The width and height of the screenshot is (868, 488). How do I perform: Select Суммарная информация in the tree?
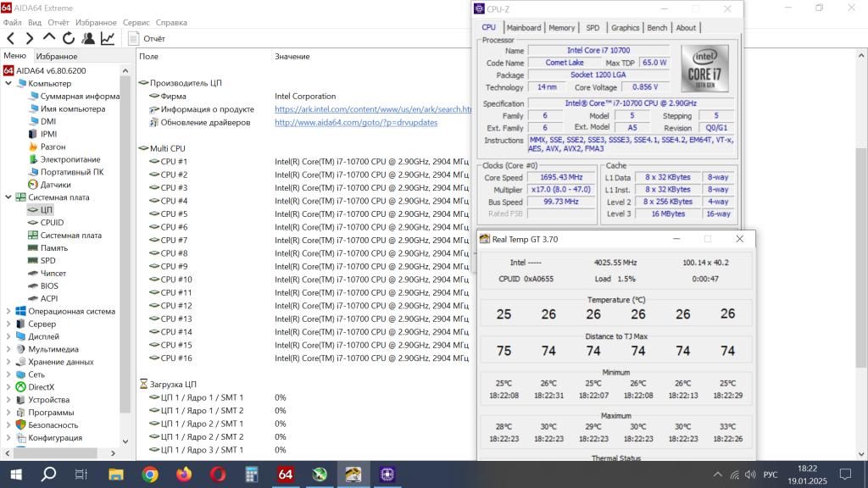point(75,97)
